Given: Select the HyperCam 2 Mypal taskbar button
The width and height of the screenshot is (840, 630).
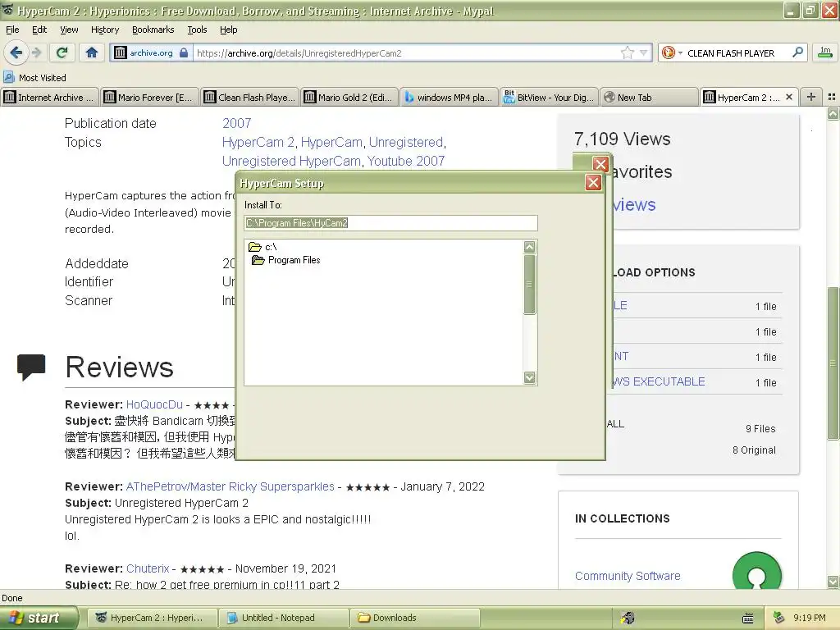Looking at the screenshot, I should 152,618.
